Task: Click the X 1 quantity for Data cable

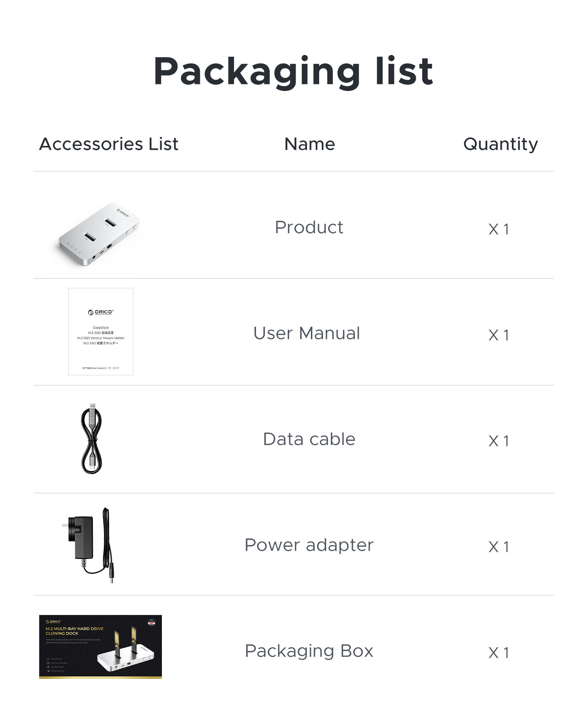Action: tap(499, 441)
